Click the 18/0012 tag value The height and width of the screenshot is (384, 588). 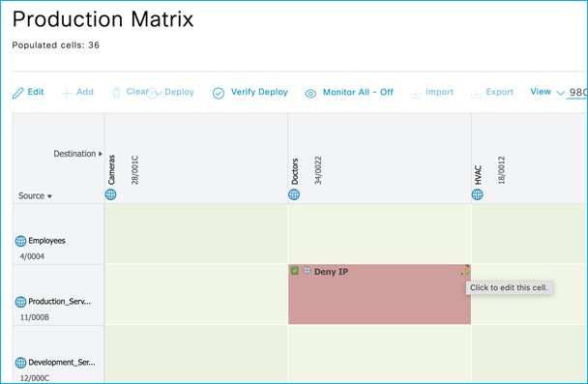click(501, 170)
